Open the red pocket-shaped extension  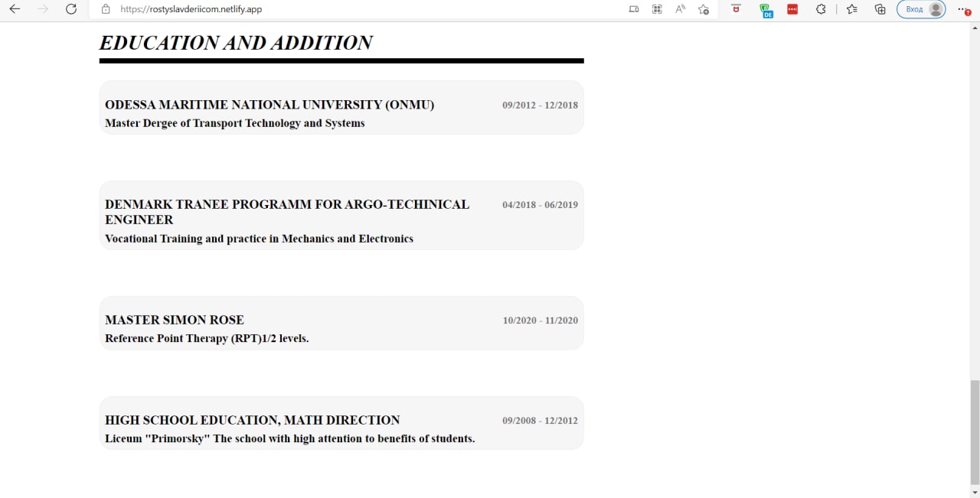736,9
